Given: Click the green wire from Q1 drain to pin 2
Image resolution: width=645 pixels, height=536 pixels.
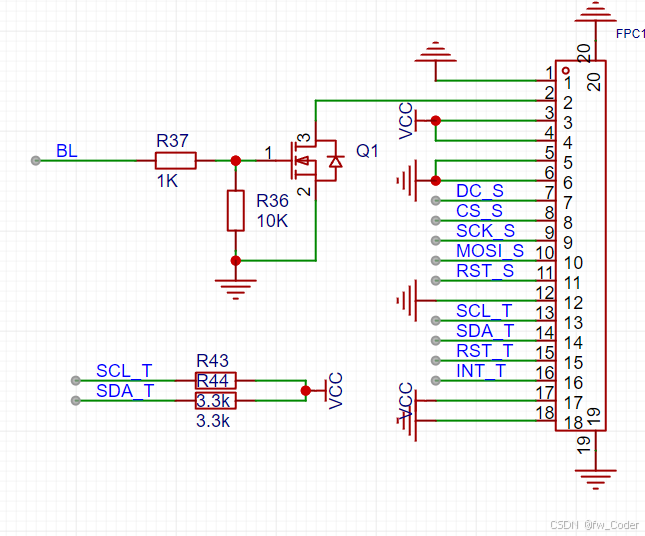Looking at the screenshot, I should [x=426, y=100].
